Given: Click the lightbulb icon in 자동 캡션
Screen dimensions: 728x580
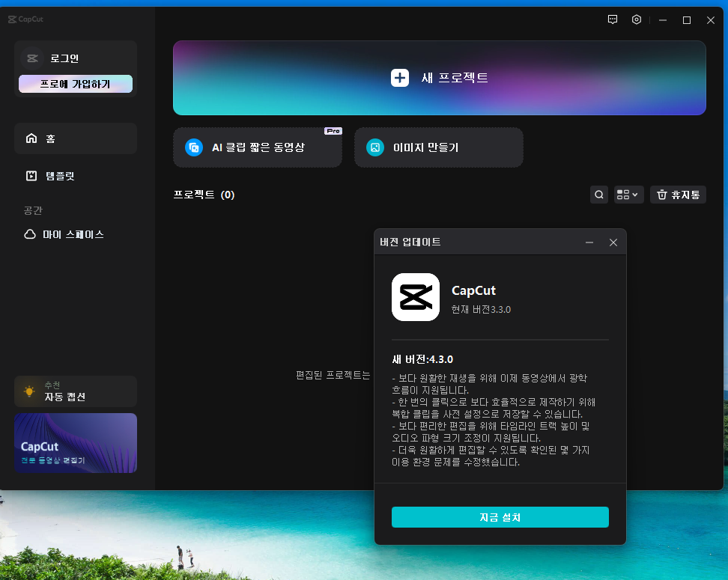Looking at the screenshot, I should point(29,391).
